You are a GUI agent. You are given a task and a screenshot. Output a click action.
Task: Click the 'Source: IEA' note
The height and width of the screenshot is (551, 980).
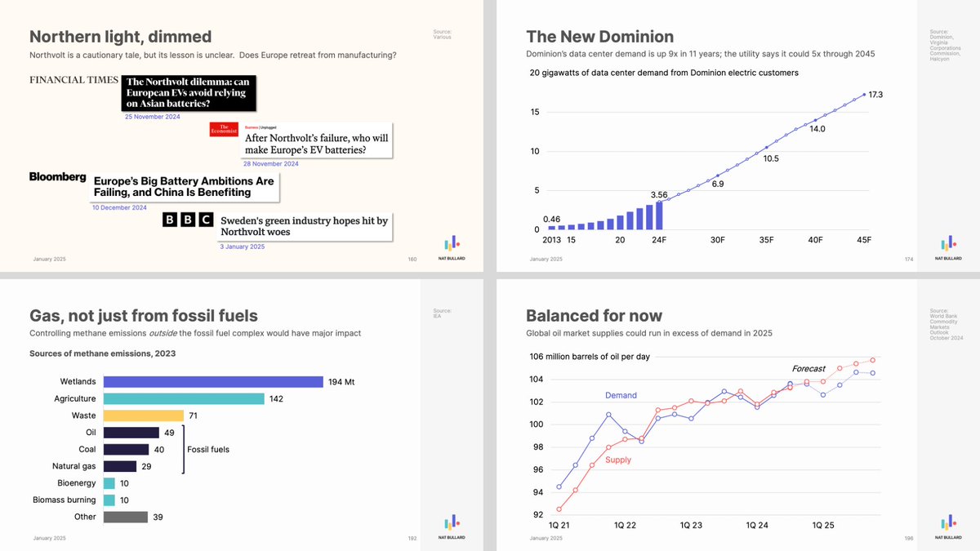[442, 313]
